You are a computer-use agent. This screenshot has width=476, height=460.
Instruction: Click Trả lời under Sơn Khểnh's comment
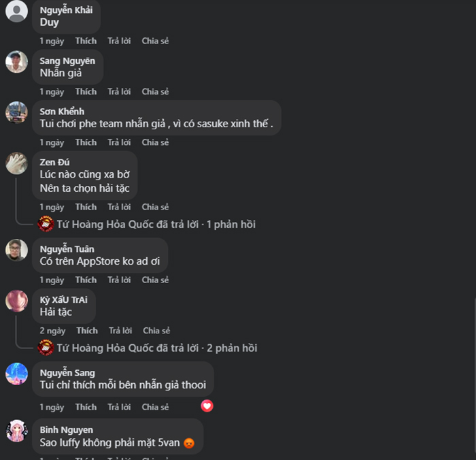point(119,142)
